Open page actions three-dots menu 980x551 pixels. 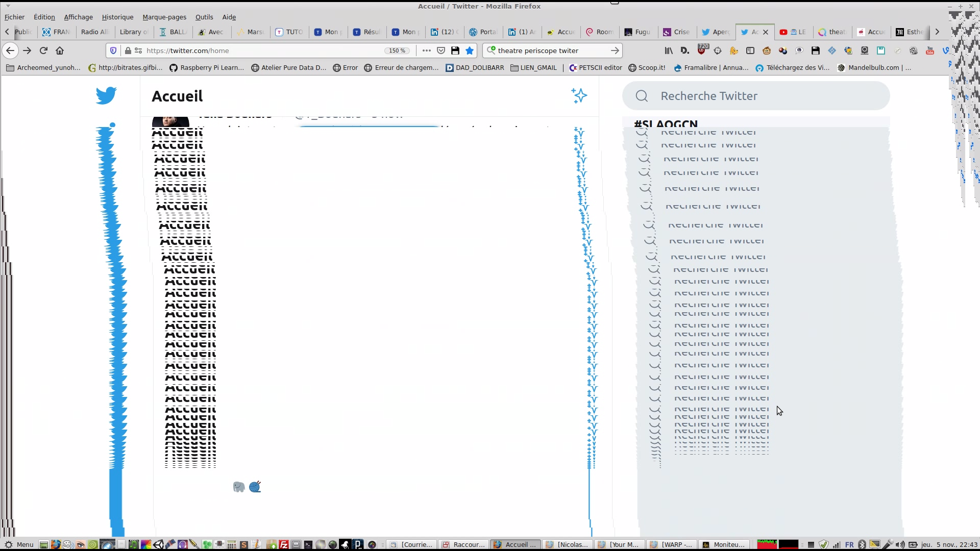tap(427, 51)
